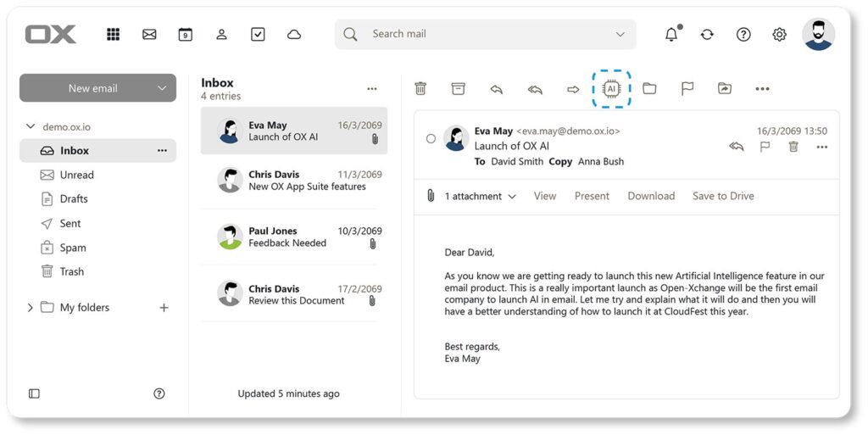Open the New email dropdown arrow
The height and width of the screenshot is (435, 868).
[x=161, y=88]
